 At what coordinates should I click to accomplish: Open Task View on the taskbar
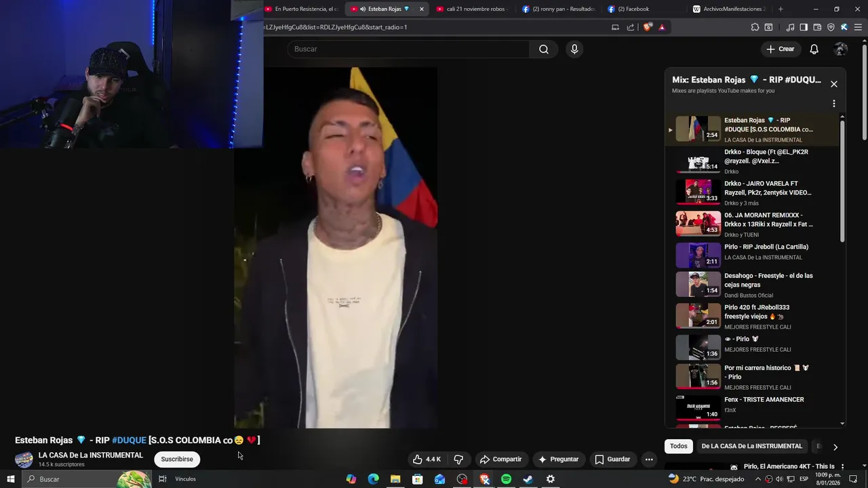(x=163, y=479)
